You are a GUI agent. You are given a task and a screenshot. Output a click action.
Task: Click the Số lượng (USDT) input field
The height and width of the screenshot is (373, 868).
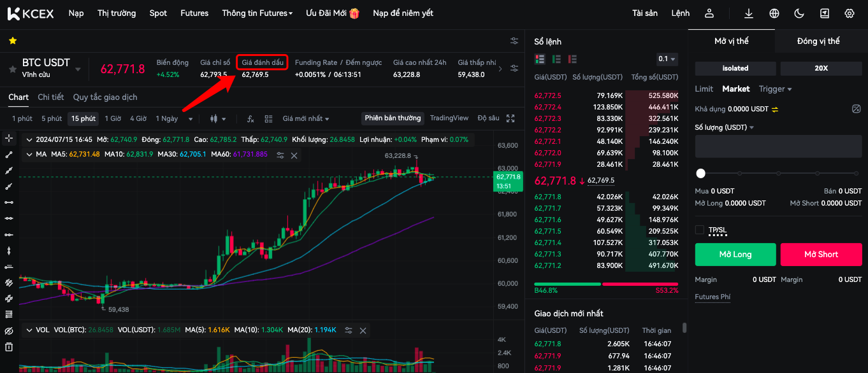click(x=778, y=146)
